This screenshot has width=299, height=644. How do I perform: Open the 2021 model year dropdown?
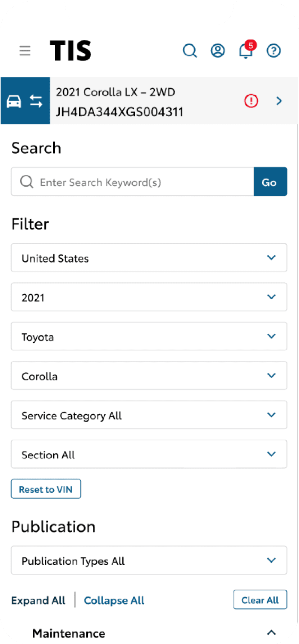(149, 297)
